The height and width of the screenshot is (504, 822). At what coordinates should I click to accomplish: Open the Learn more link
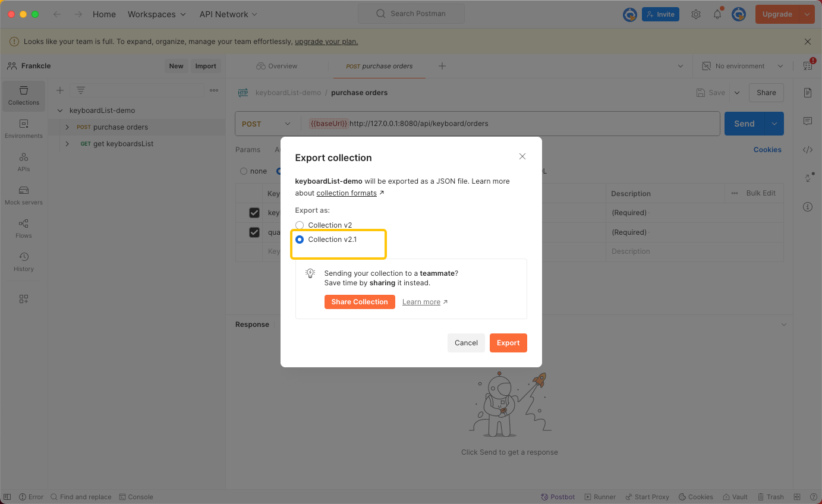coord(421,302)
